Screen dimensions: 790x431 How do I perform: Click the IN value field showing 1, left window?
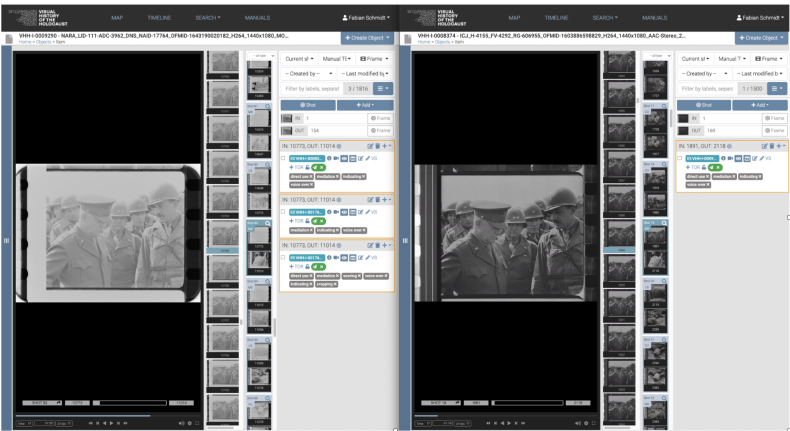[335, 118]
